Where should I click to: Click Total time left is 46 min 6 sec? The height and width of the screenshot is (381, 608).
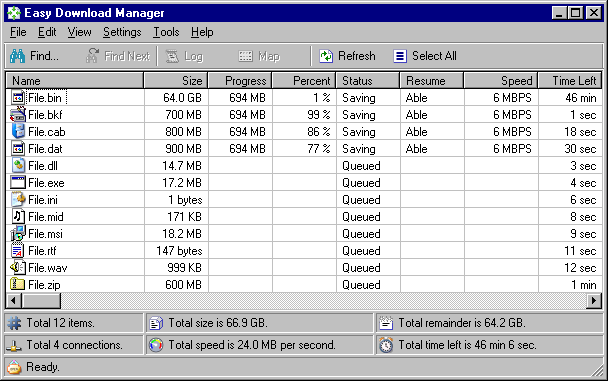[x=467, y=345]
